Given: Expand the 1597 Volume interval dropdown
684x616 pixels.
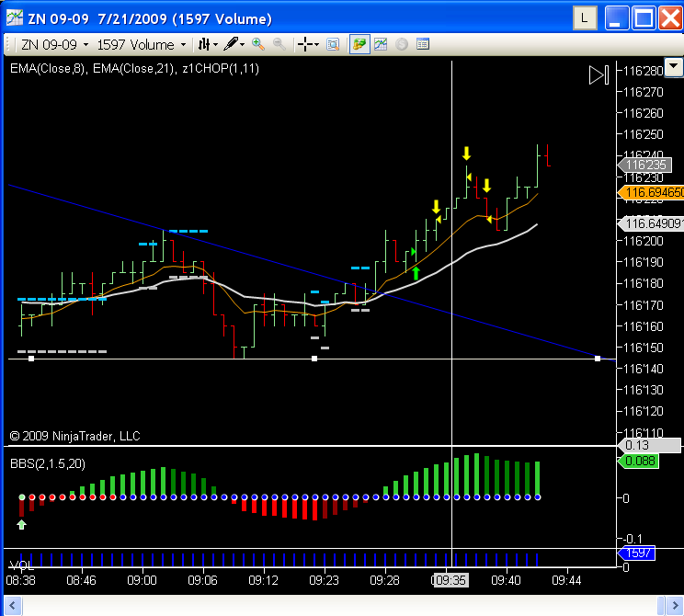Looking at the screenshot, I should click(x=183, y=44).
